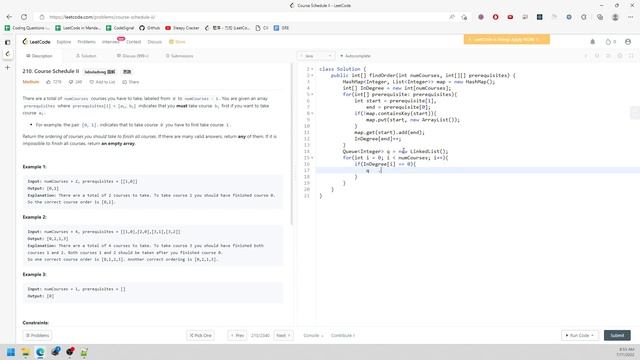640x360 pixels.
Task: Open the Store link
Action: (178, 42)
